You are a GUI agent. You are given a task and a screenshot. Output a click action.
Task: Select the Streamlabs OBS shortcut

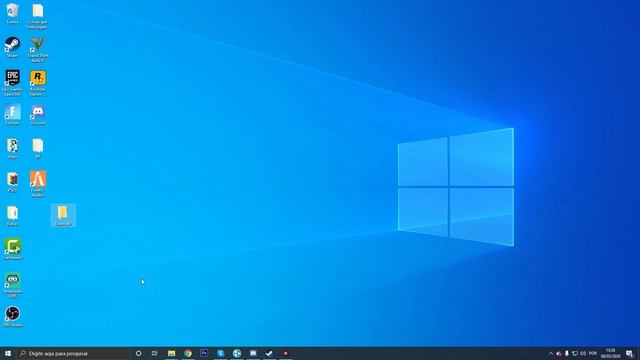tap(12, 284)
